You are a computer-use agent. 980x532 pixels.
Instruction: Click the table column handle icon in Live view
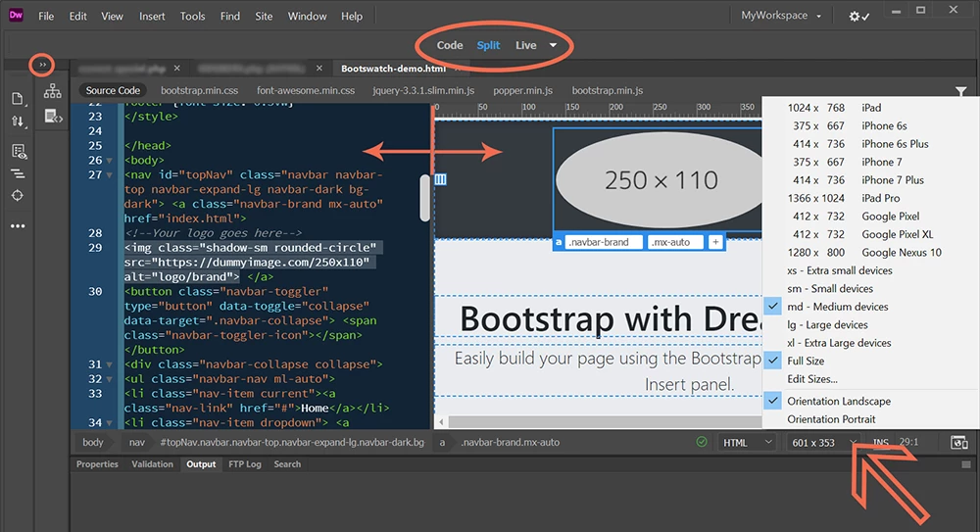(x=441, y=179)
